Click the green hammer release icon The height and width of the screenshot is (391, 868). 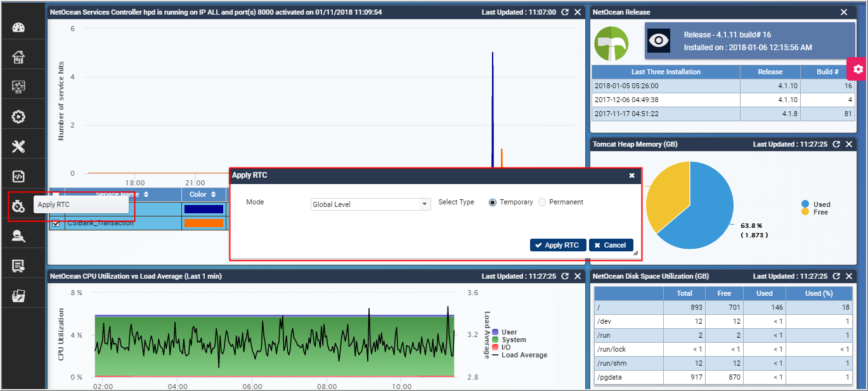(x=611, y=44)
